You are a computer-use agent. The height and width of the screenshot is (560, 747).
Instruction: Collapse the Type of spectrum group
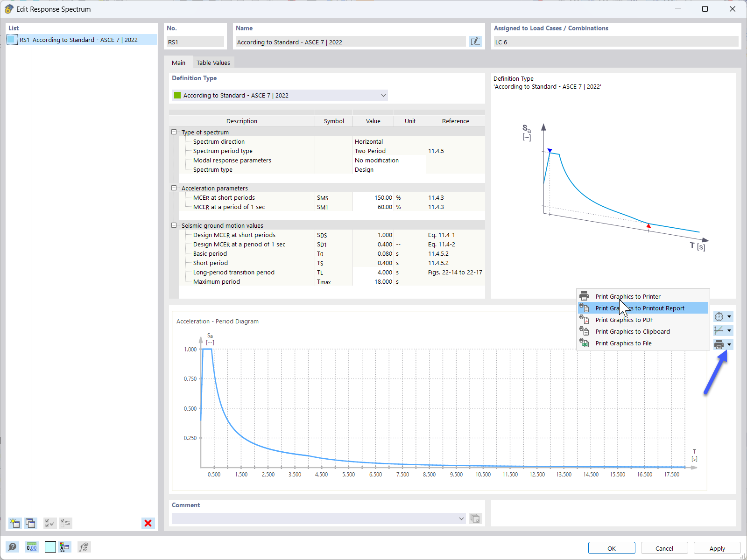(x=174, y=132)
